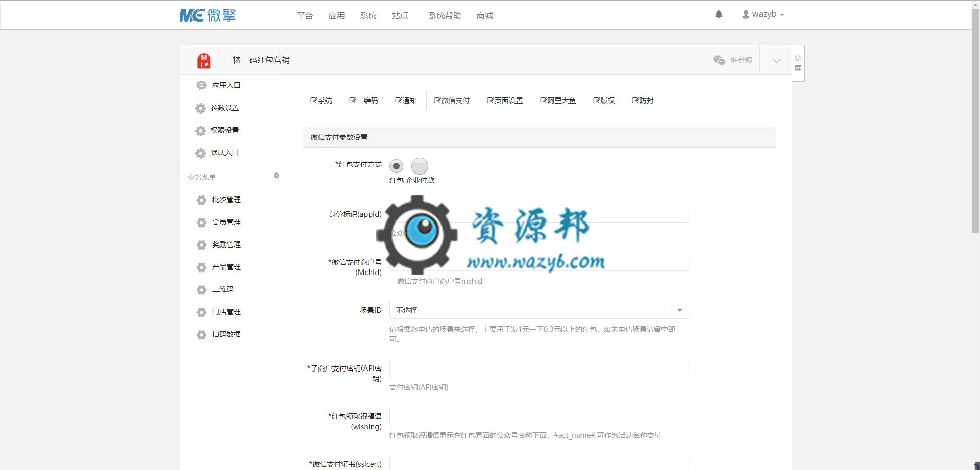Click the 场景ID dropdown arrow

(x=680, y=310)
